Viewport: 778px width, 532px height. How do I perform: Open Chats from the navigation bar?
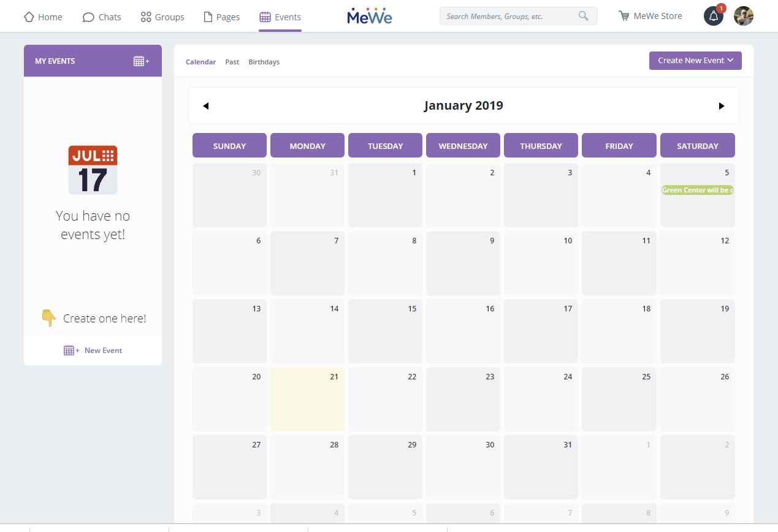pos(102,17)
